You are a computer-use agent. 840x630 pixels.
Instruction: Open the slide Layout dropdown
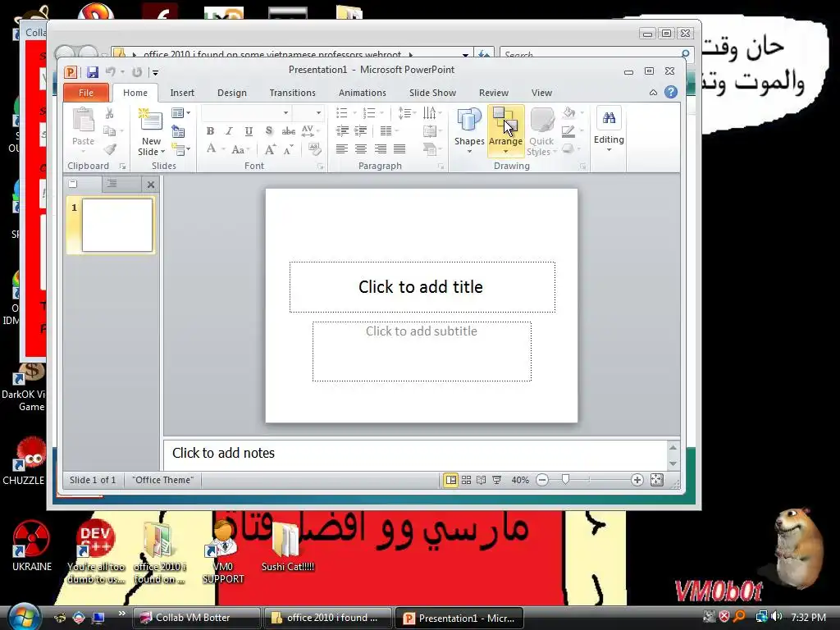(180, 113)
